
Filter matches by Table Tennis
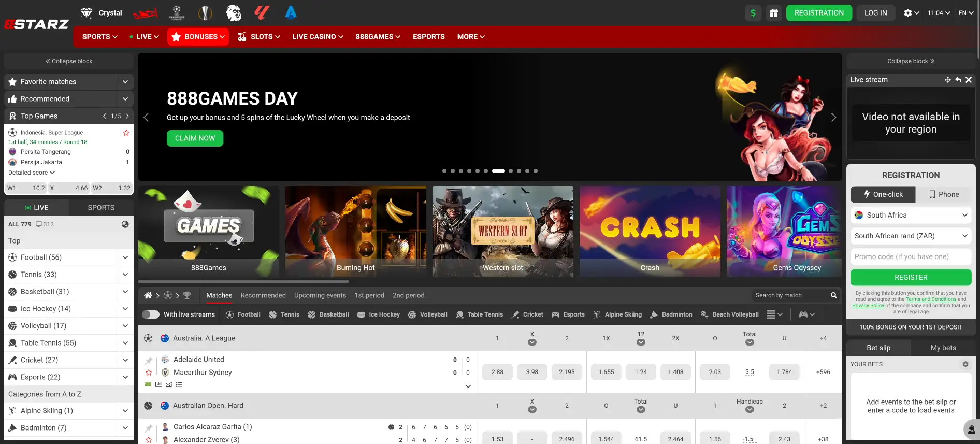(479, 314)
